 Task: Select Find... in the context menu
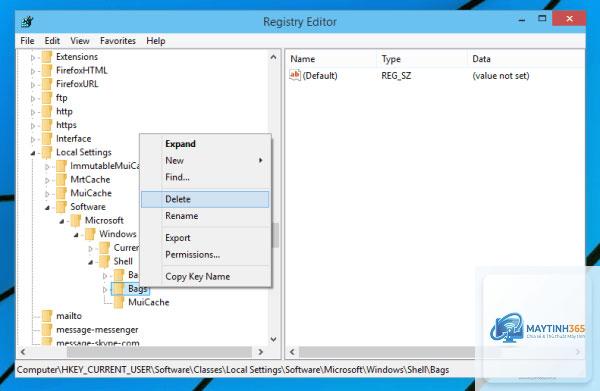[x=205, y=177]
